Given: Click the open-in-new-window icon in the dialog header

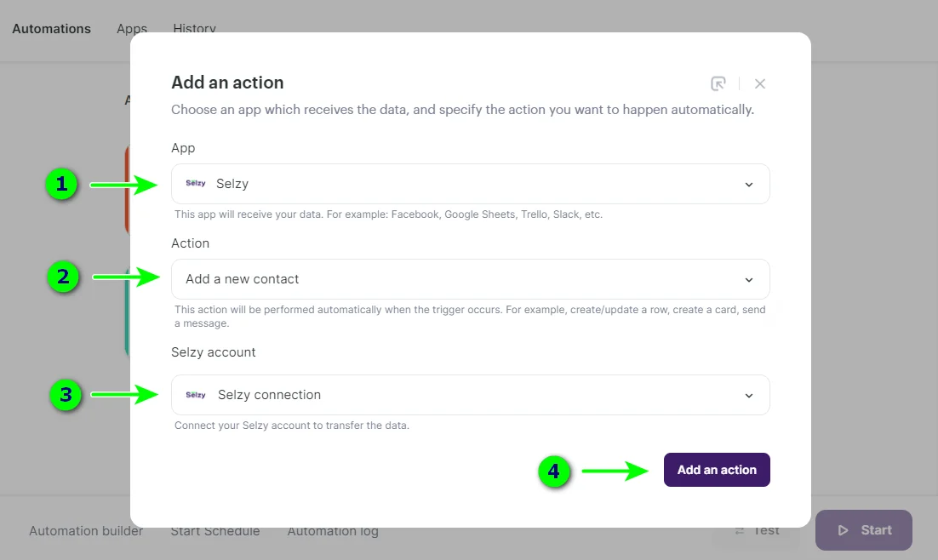Looking at the screenshot, I should [x=719, y=83].
